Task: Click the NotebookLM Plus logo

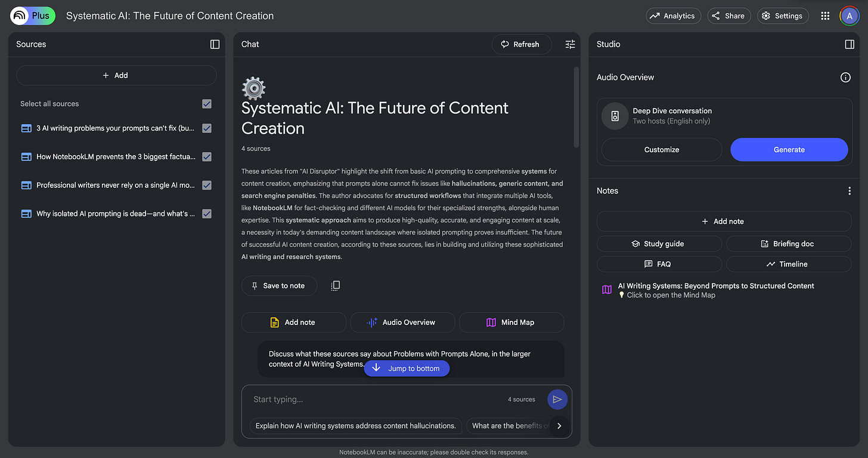Action: coord(33,16)
